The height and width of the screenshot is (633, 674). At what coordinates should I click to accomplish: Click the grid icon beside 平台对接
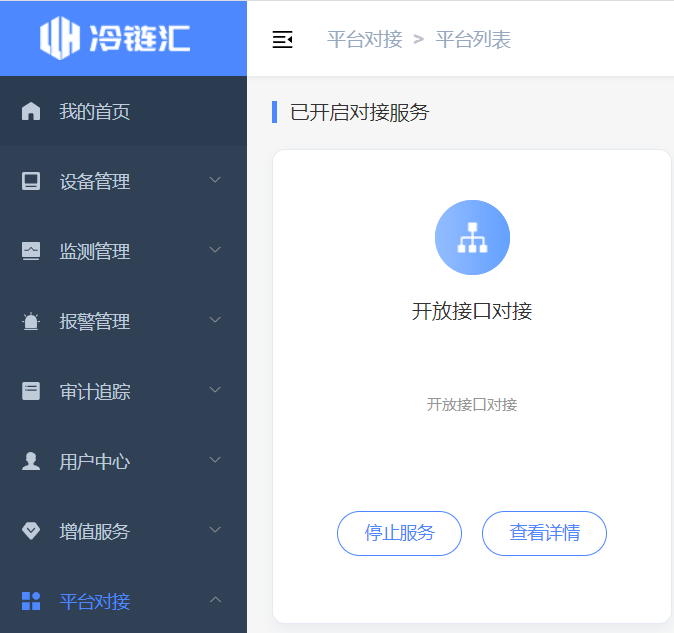pos(31,601)
